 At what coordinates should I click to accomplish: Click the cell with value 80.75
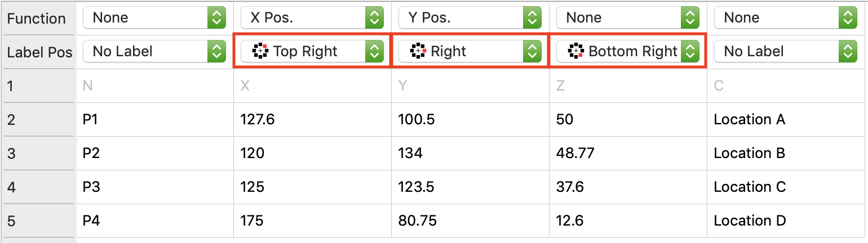tap(470, 220)
